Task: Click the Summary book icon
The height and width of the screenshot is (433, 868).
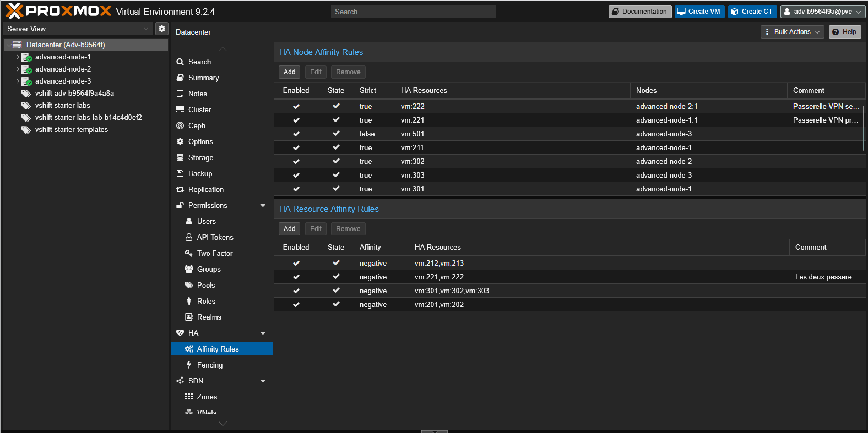Action: pyautogui.click(x=180, y=78)
